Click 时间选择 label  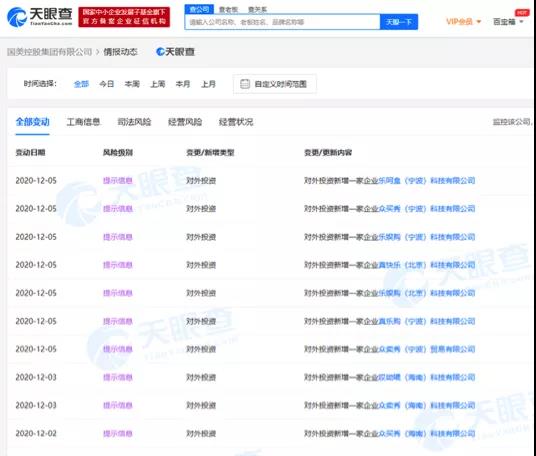(x=40, y=84)
